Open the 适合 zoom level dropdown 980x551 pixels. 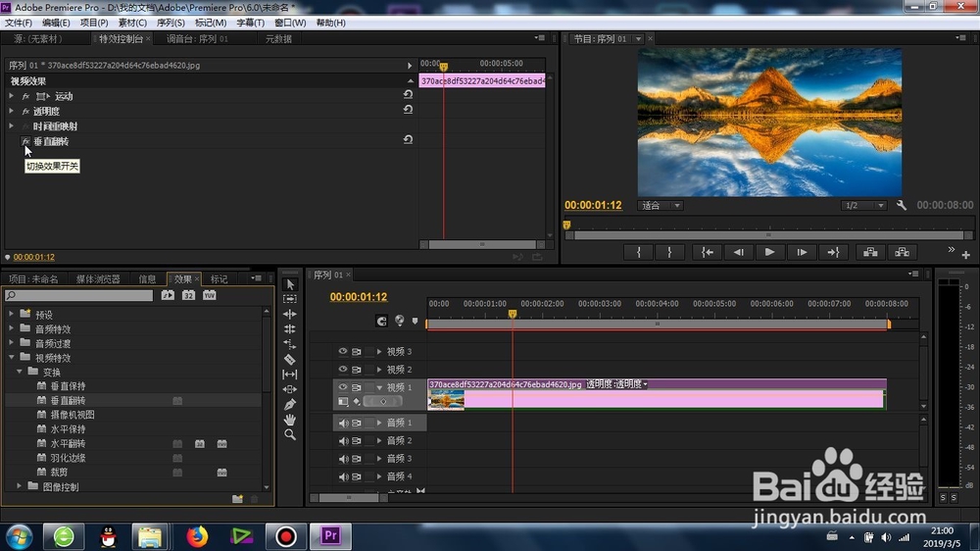coord(660,205)
